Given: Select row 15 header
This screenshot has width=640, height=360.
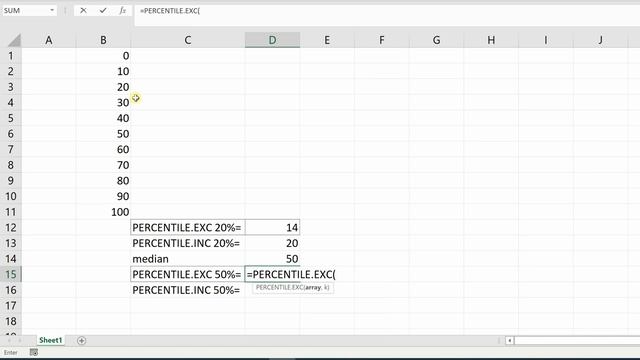Looking at the screenshot, I should tap(11, 274).
